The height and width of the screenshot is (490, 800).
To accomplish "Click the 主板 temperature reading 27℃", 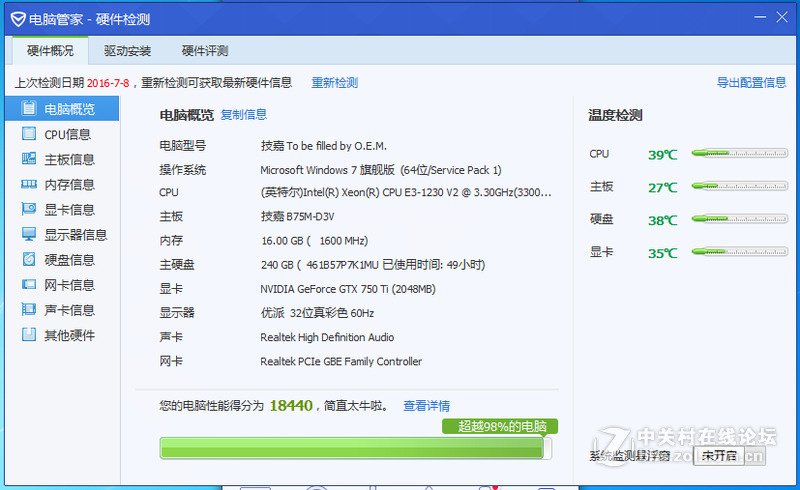I will (662, 188).
